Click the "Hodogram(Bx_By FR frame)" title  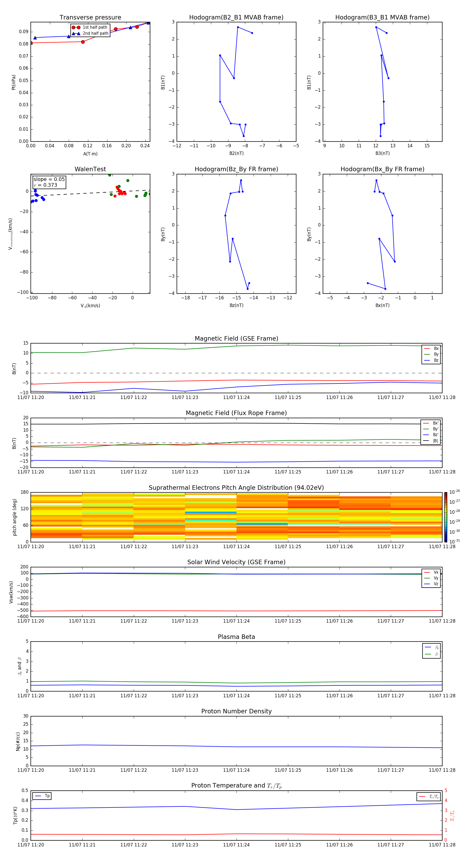pyautogui.click(x=382, y=169)
